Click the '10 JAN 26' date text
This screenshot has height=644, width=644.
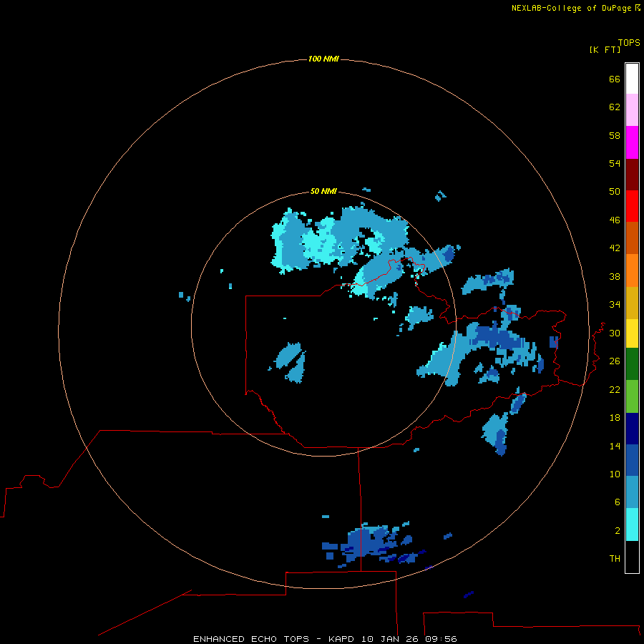click(x=389, y=639)
